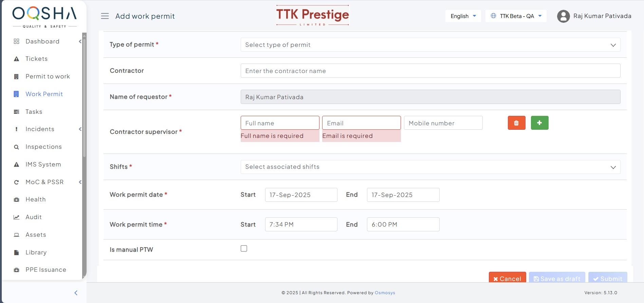Add contractor supervisor with green plus button

(539, 123)
